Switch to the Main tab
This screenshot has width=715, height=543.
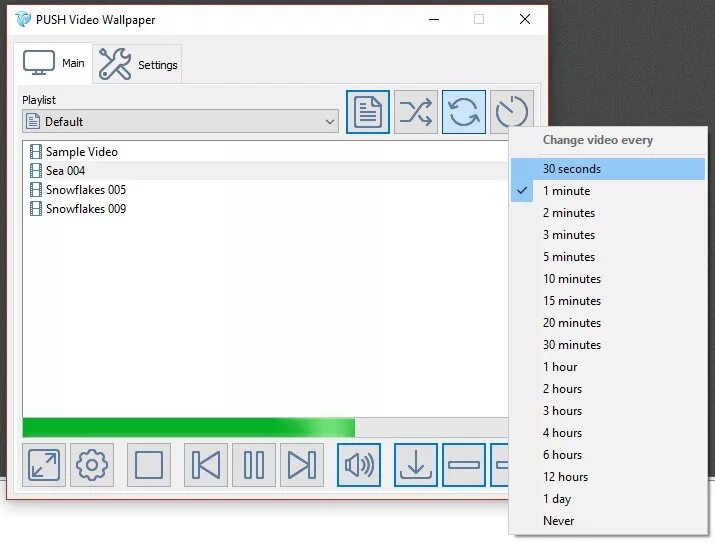(54, 63)
